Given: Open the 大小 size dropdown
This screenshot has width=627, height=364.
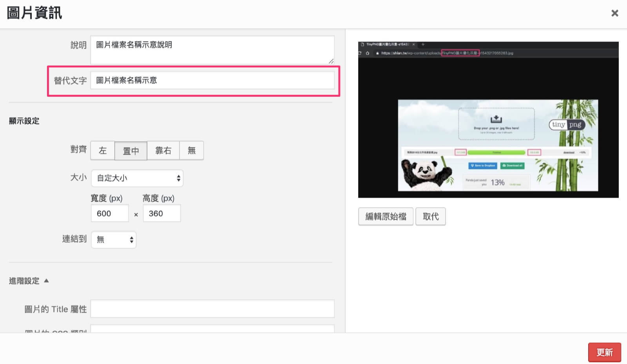Looking at the screenshot, I should [137, 178].
